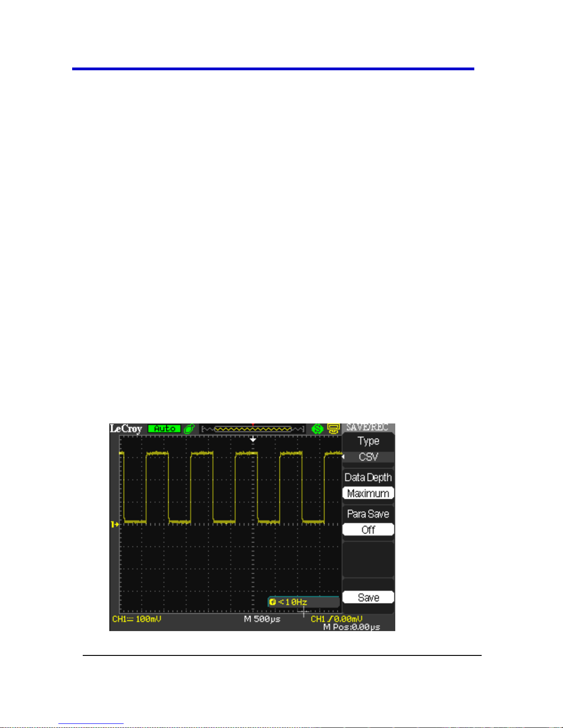
Task: Select the CSV type value
Action: (x=368, y=457)
